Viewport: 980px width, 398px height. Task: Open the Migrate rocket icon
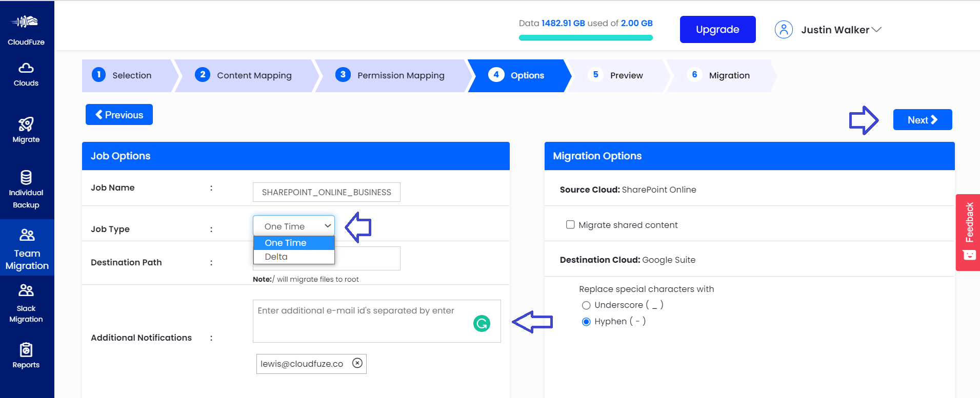(26, 130)
